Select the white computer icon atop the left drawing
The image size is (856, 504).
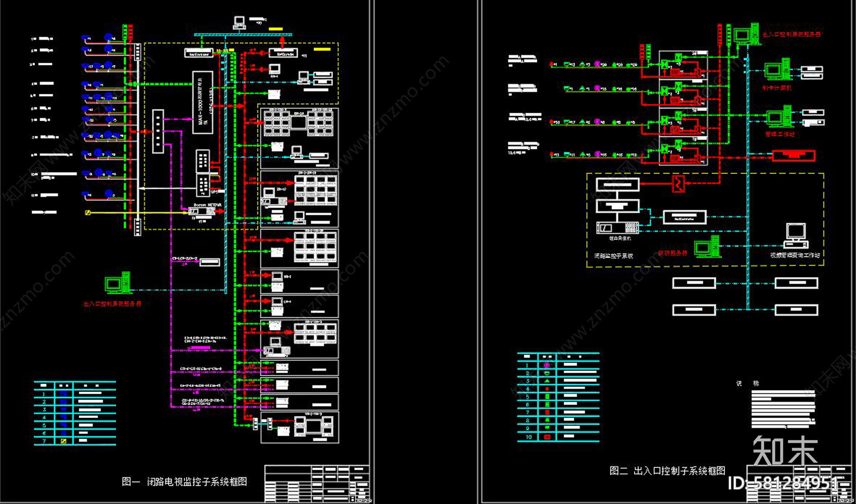pos(239,22)
